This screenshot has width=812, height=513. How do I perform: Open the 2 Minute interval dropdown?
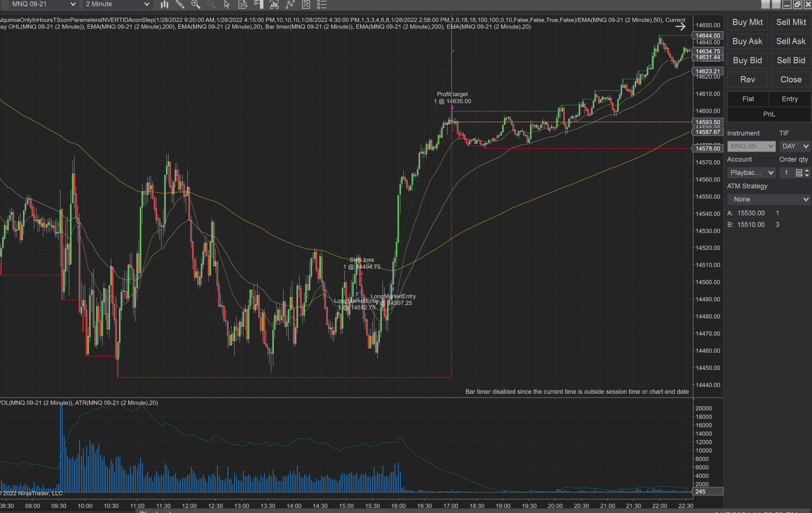pyautogui.click(x=117, y=4)
